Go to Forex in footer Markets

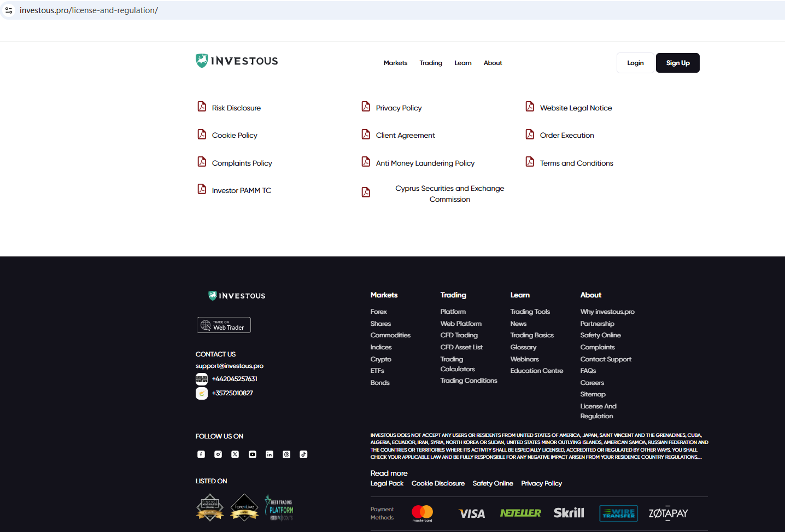coord(378,312)
